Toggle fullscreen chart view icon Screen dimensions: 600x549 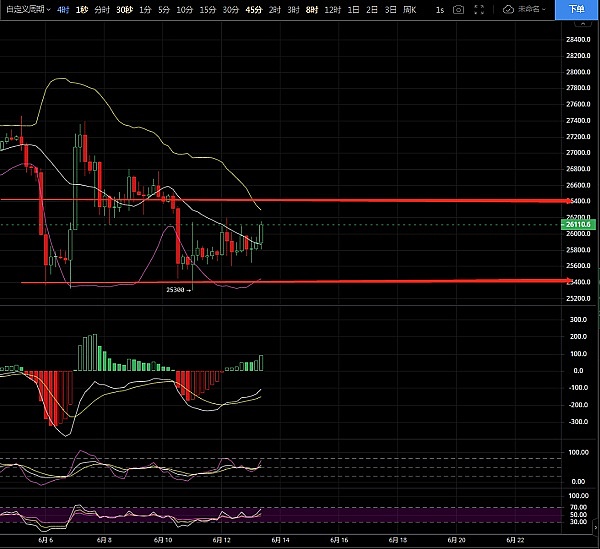click(x=482, y=9)
